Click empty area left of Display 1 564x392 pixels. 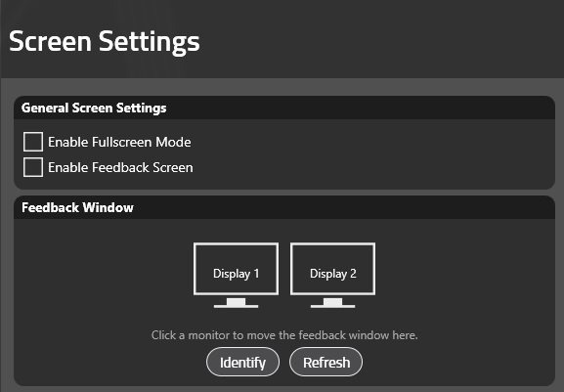[x=105, y=275]
